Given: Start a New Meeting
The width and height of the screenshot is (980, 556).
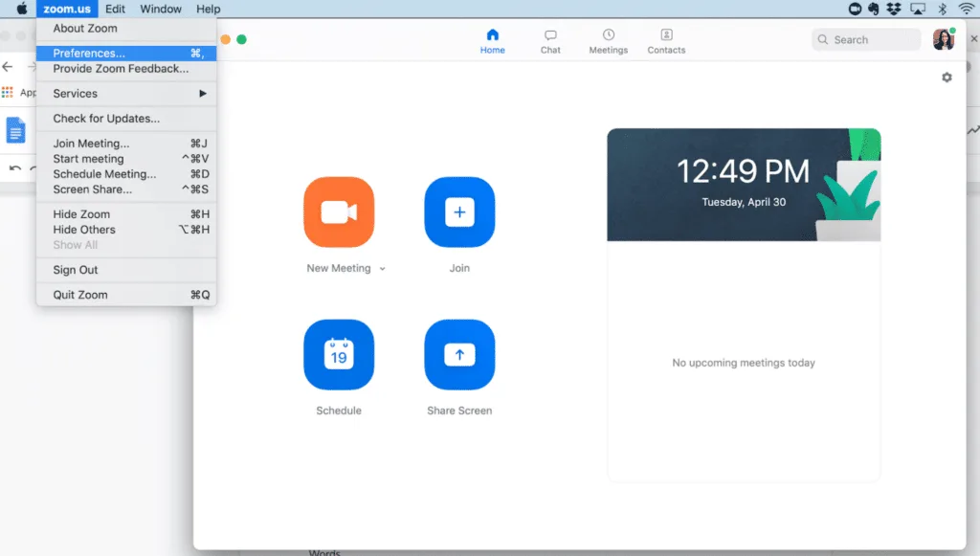Looking at the screenshot, I should [x=339, y=211].
